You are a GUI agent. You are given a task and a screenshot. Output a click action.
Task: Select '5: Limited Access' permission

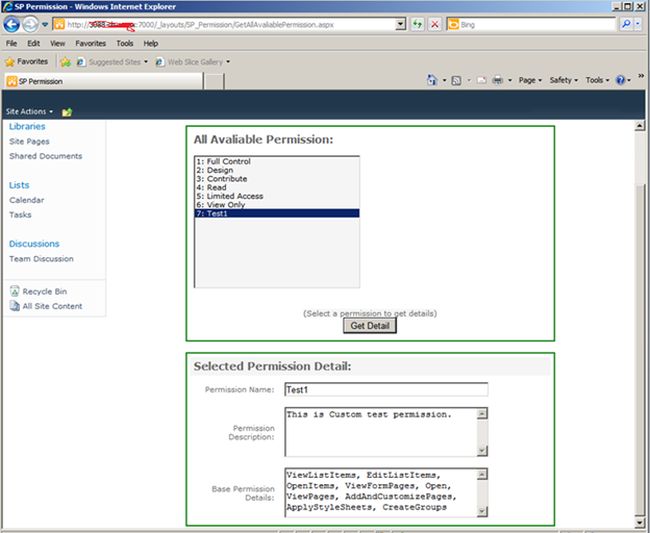(277, 196)
